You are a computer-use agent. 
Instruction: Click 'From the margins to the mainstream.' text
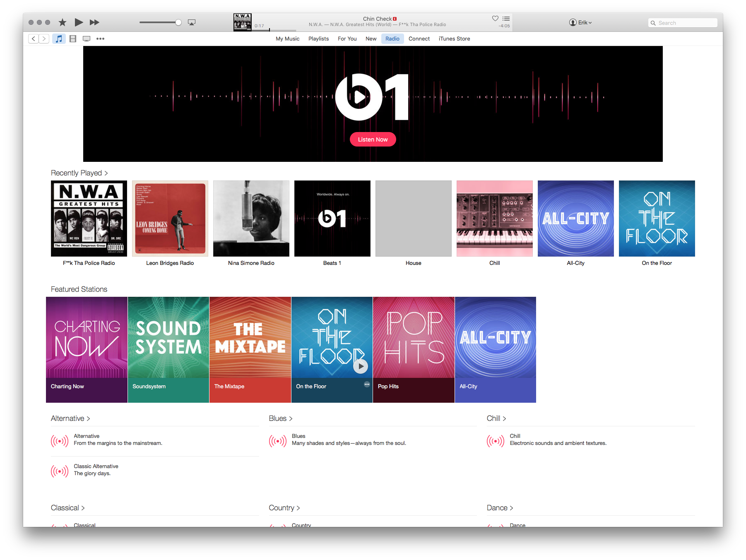pos(118,443)
